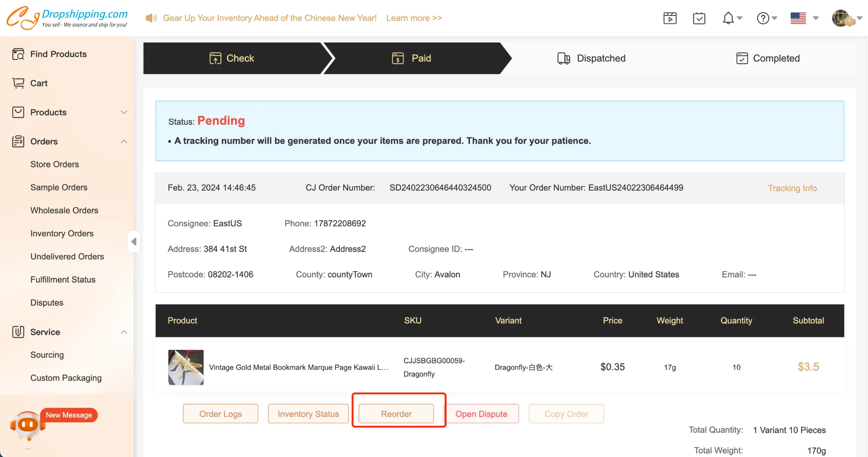
Task: Open the notifications bell
Action: (728, 18)
